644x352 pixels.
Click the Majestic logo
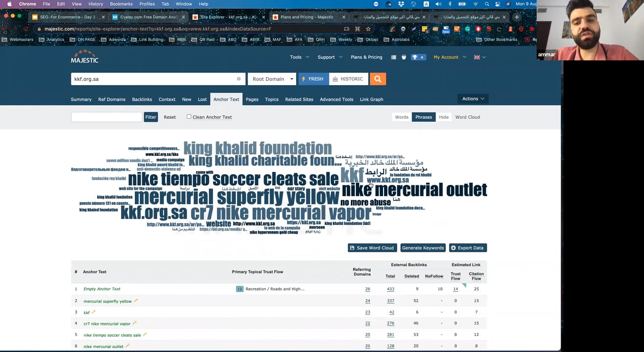(85, 57)
